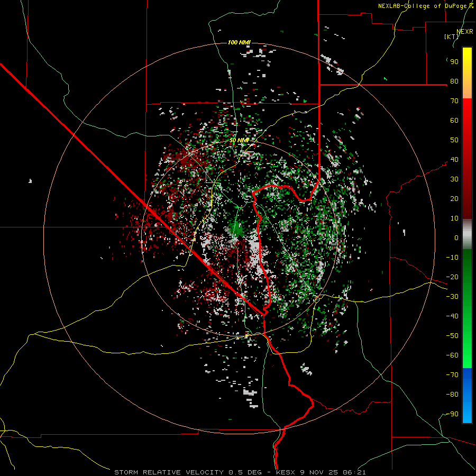Image resolution: width=476 pixels, height=476 pixels.
Task: Select the positive 70 scale value
Action: (454, 101)
